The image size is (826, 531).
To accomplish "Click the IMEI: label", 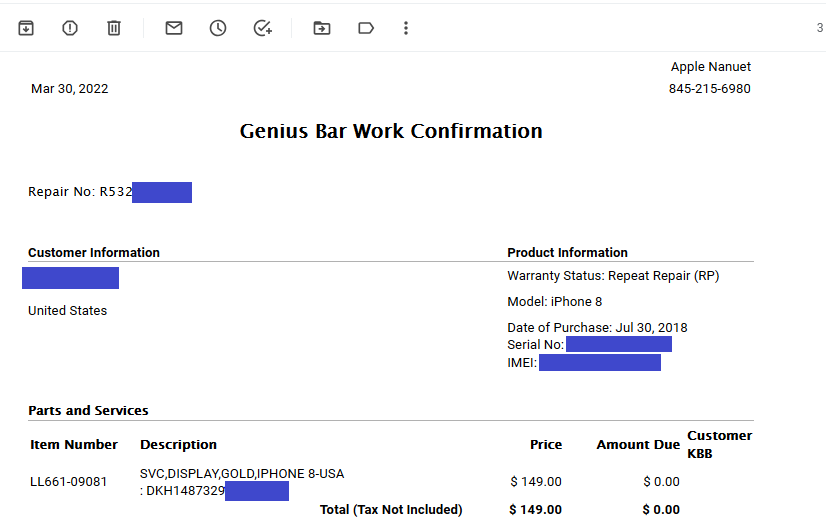I will coord(522,363).
